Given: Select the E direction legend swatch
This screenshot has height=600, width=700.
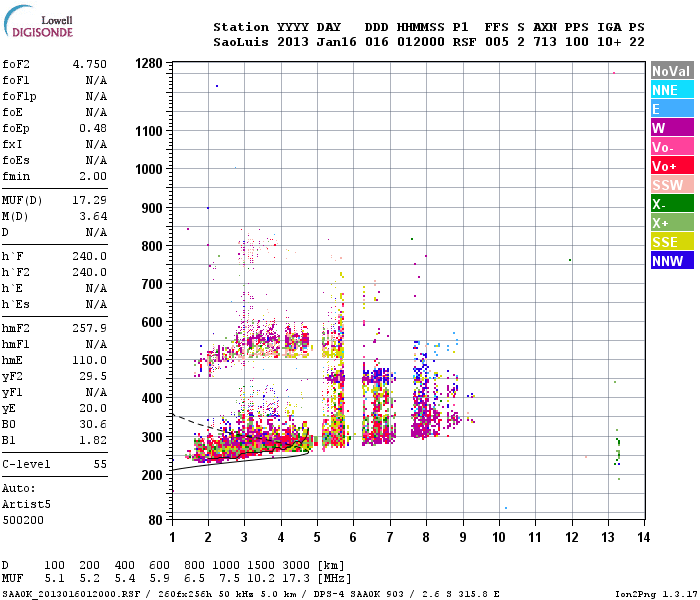Looking at the screenshot, I should (x=672, y=109).
